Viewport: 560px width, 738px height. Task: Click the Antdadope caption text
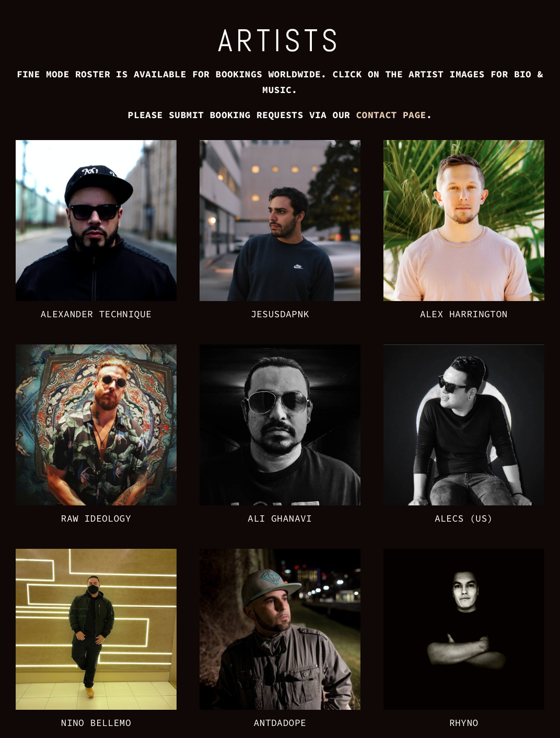[280, 723]
